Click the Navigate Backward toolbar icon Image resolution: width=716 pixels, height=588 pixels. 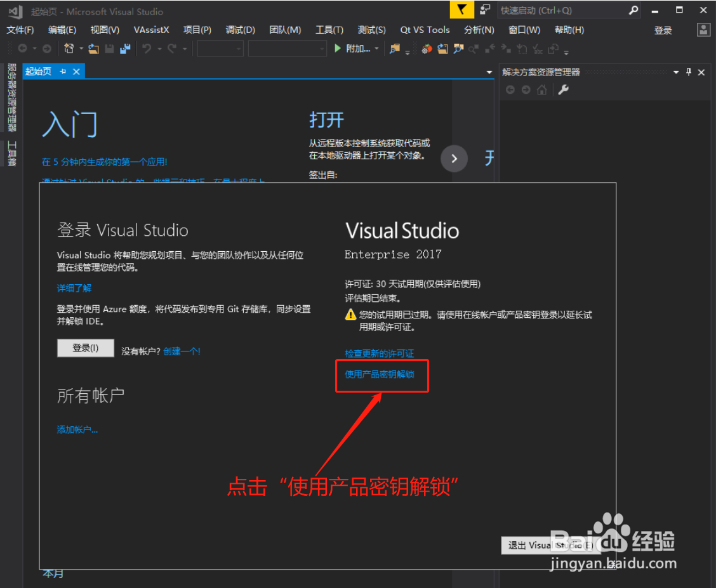pos(22,48)
